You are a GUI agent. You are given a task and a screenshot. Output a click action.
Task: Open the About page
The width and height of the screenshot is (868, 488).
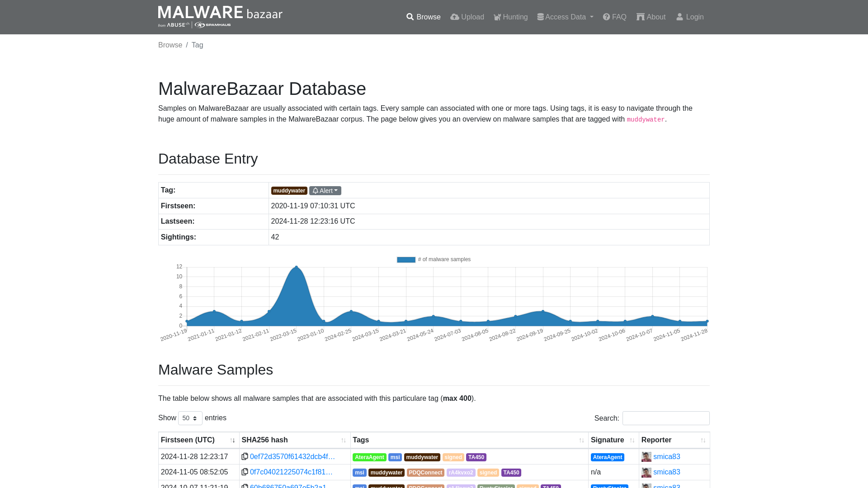click(x=651, y=17)
